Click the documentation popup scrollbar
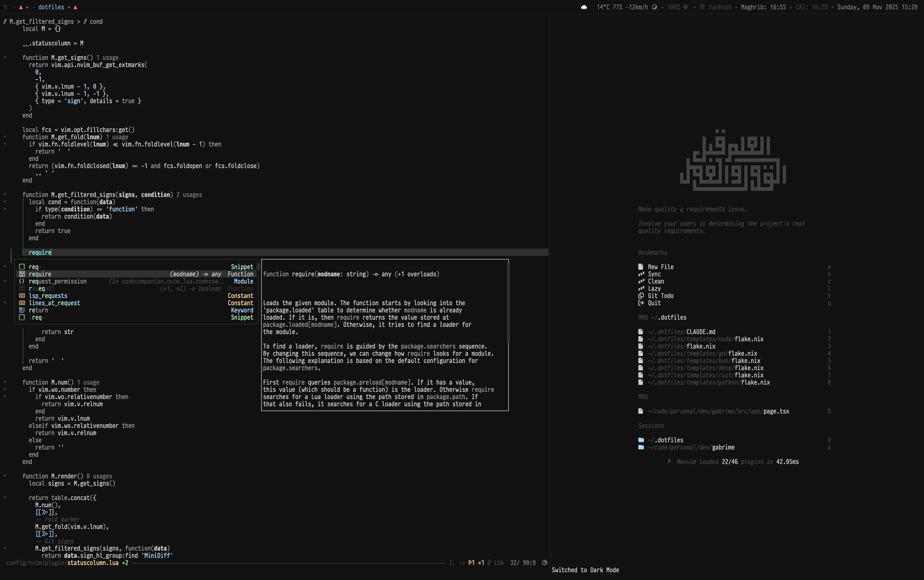Viewport: 924px width, 580px height. (x=509, y=303)
